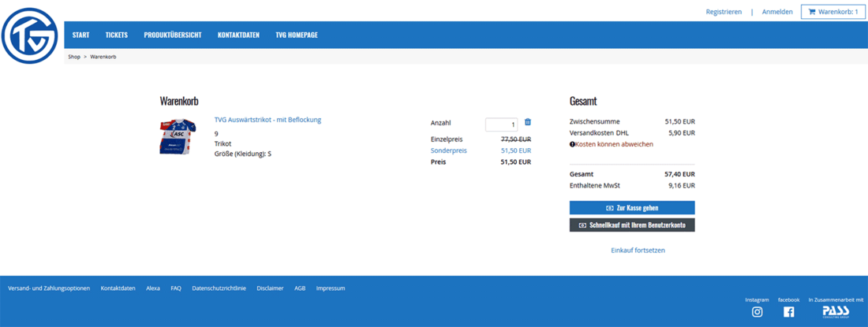Image resolution: width=868 pixels, height=327 pixels.
Task: Click the Zwischensumme label
Action: click(594, 121)
